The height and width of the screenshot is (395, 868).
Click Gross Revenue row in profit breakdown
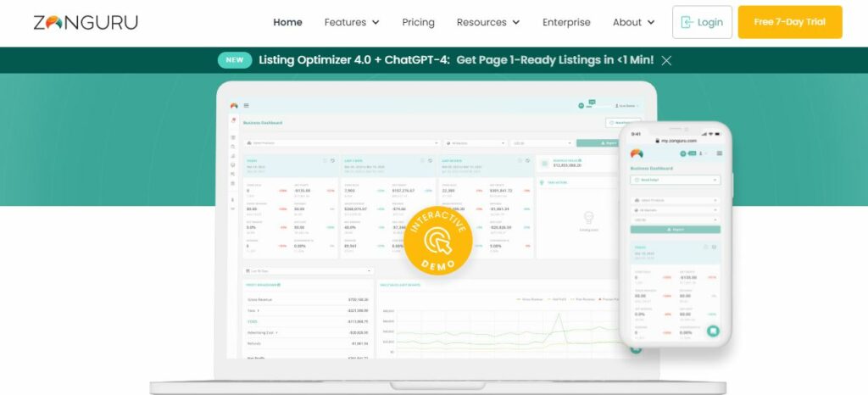[309, 299]
